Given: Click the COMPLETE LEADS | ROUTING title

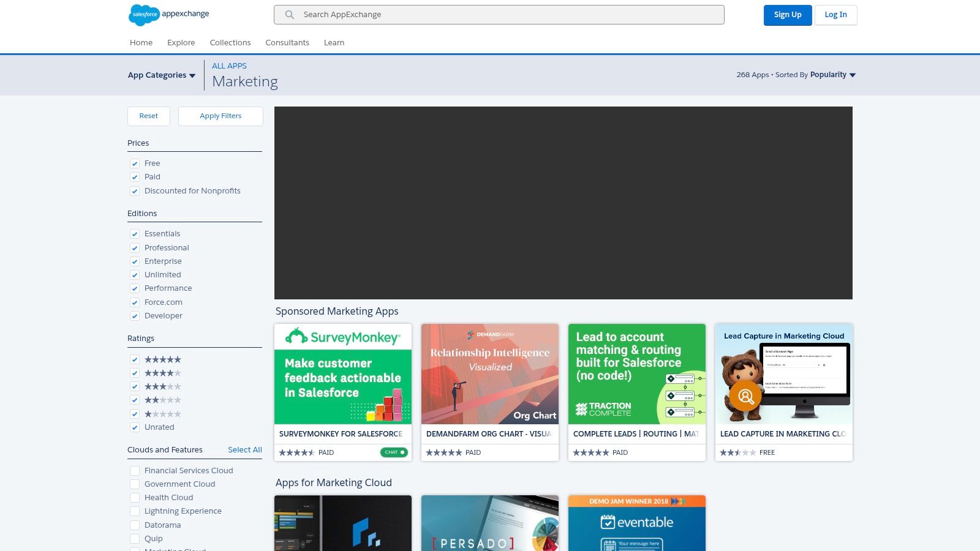Looking at the screenshot, I should coord(636,434).
